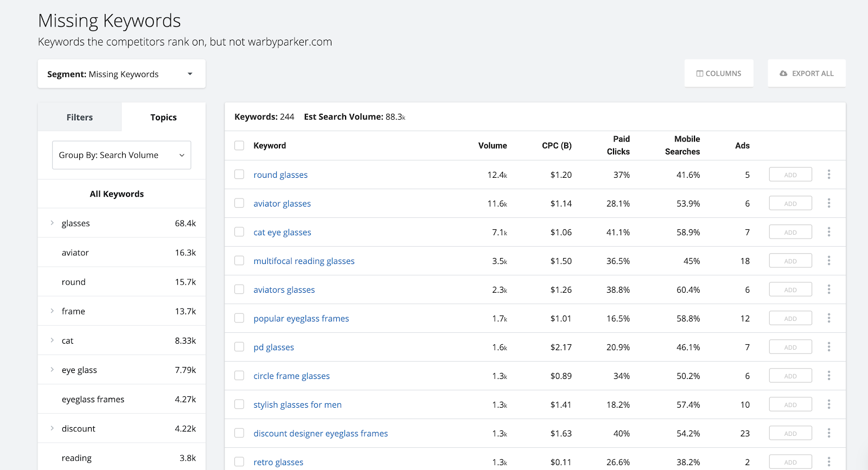Select the reading topic

tap(122, 458)
